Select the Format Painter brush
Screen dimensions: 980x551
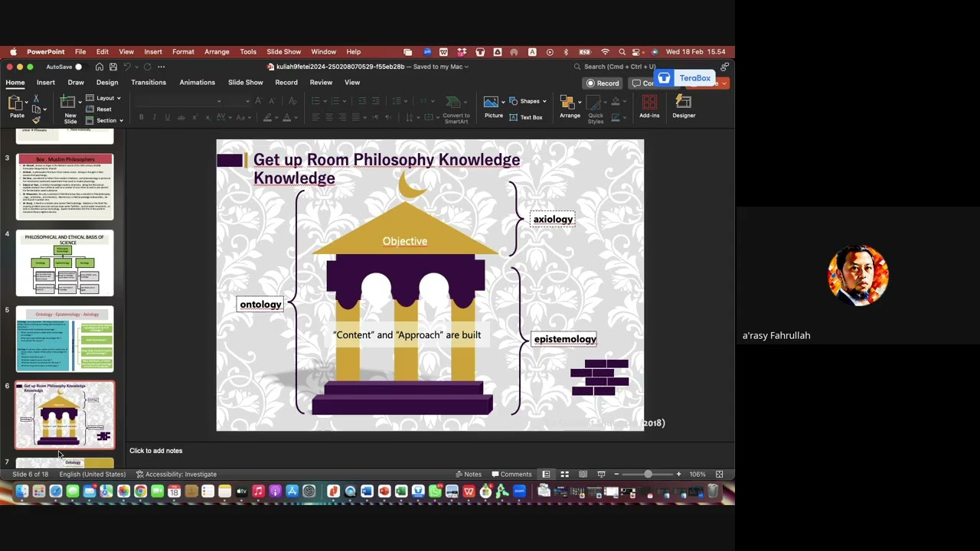(x=36, y=120)
